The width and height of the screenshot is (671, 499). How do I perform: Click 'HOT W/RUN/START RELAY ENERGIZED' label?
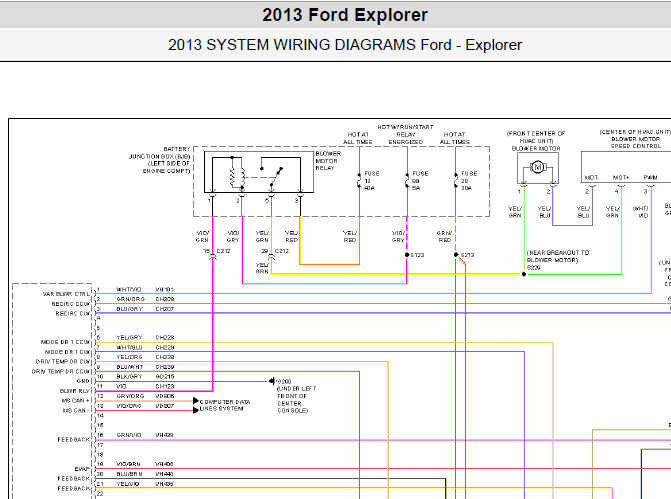pos(405,134)
